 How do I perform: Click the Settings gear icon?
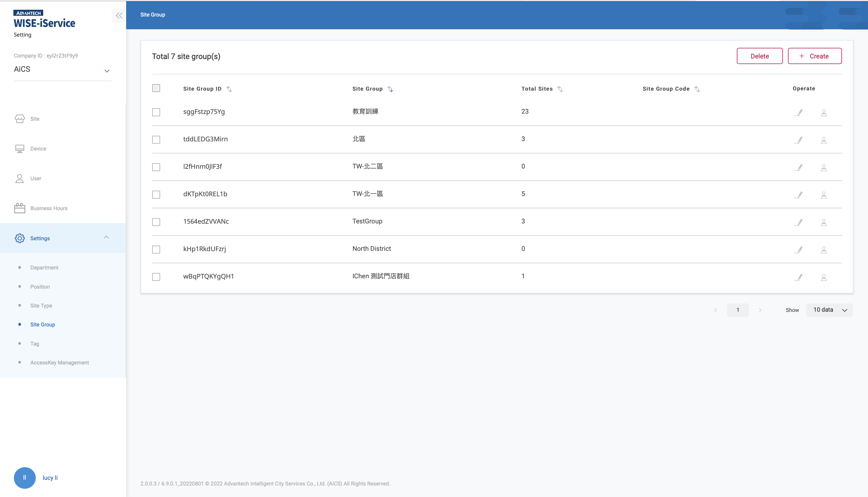(19, 238)
